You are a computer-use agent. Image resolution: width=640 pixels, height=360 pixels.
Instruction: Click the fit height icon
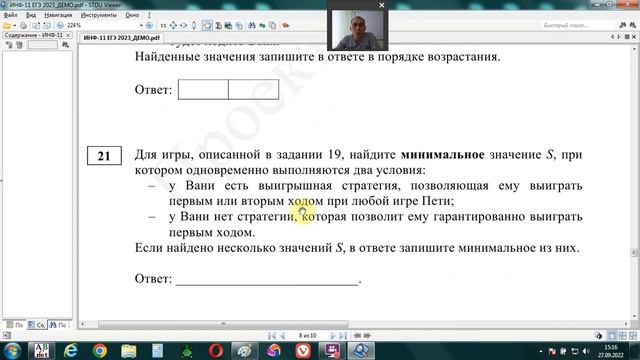tap(194, 25)
